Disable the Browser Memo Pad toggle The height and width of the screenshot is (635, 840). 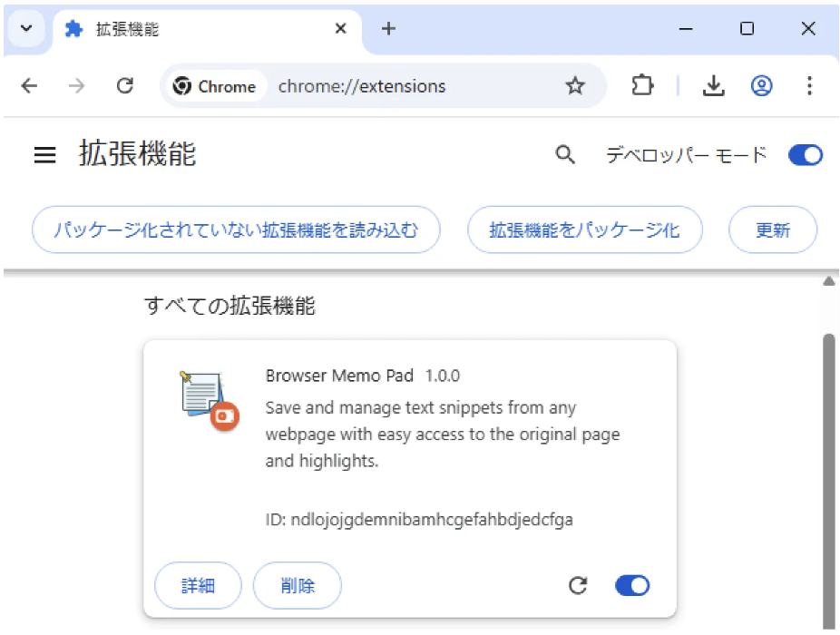(632, 585)
